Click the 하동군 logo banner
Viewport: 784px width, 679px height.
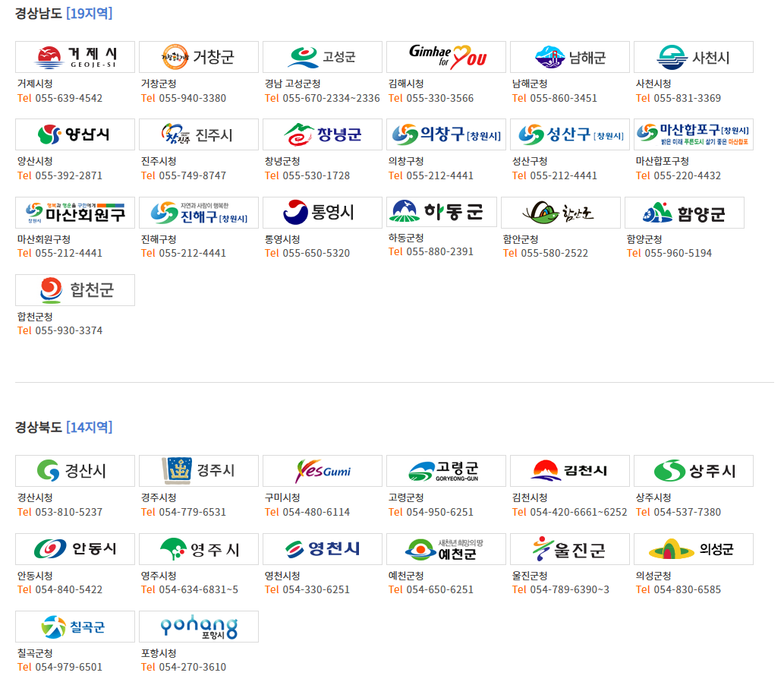pos(442,212)
